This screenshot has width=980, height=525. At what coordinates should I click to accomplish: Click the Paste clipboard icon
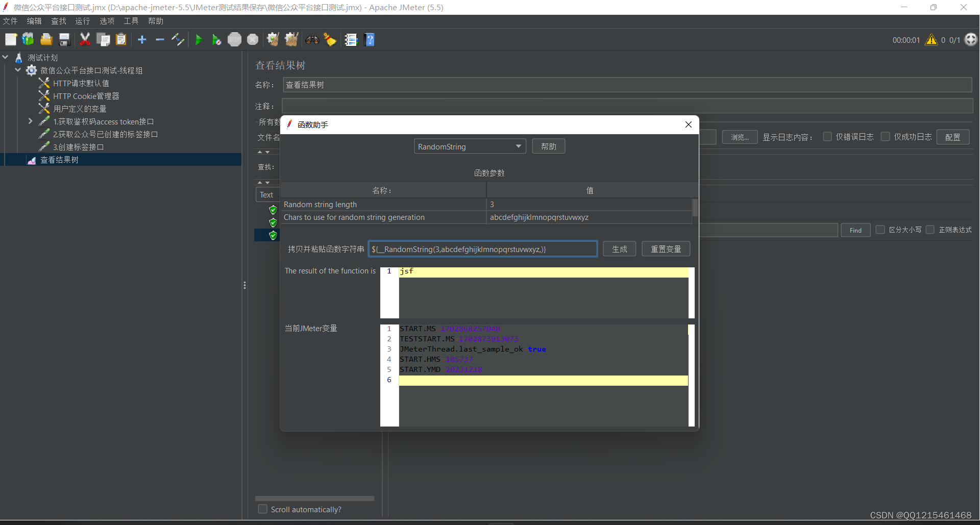[x=121, y=39]
